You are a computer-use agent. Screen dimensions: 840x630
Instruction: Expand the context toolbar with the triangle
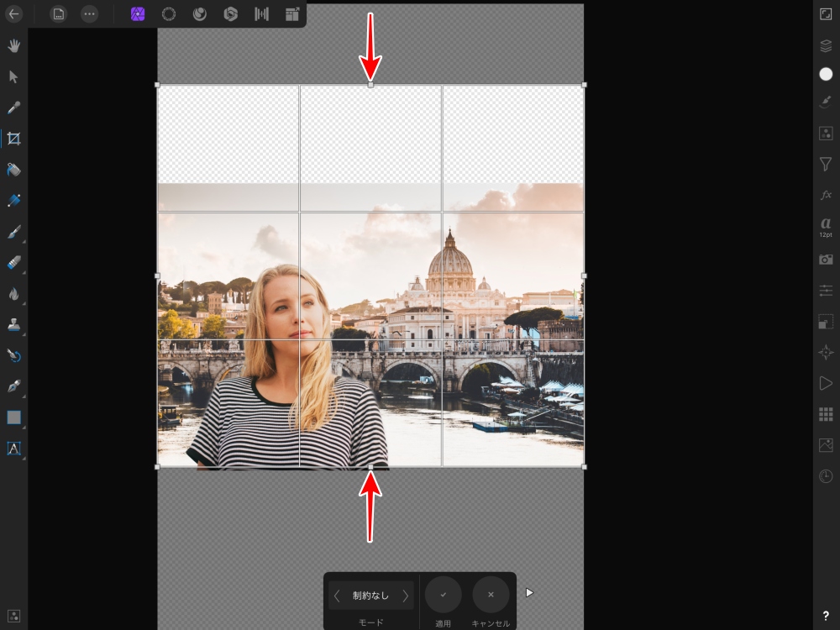[x=529, y=592]
